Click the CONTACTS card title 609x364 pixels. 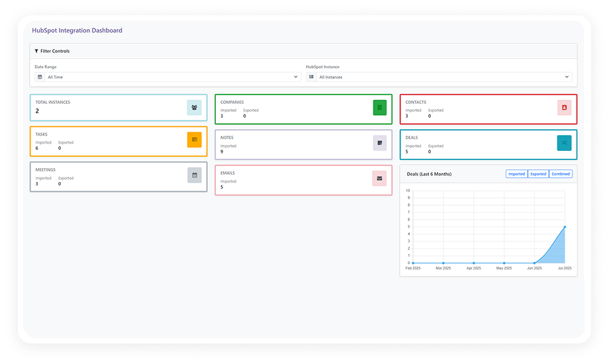[416, 102]
